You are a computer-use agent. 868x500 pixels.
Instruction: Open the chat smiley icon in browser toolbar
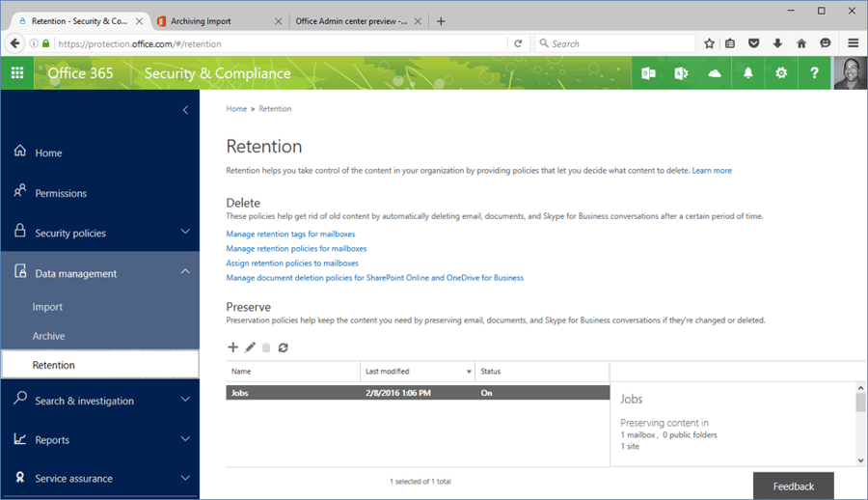pyautogui.click(x=826, y=43)
